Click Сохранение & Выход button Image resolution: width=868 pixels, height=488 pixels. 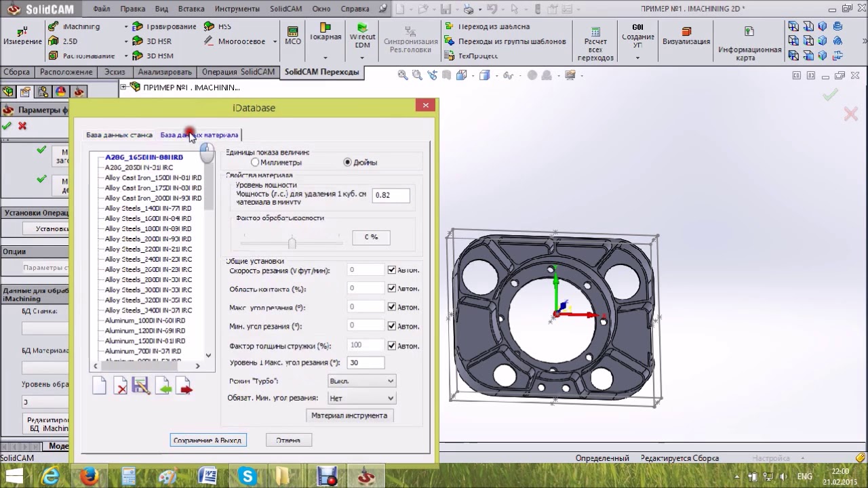208,441
